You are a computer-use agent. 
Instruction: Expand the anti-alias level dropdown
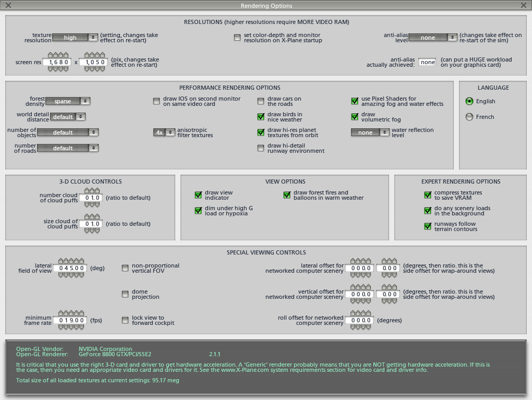point(432,38)
